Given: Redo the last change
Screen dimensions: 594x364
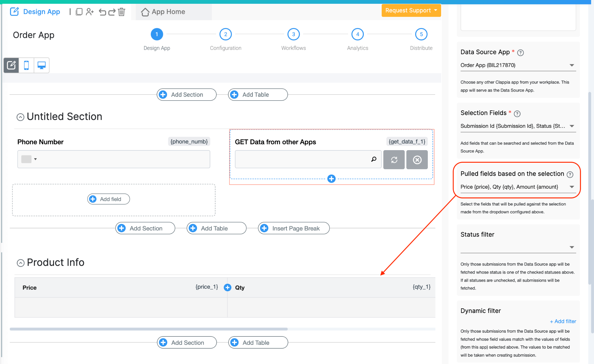Looking at the screenshot, I should pyautogui.click(x=112, y=12).
